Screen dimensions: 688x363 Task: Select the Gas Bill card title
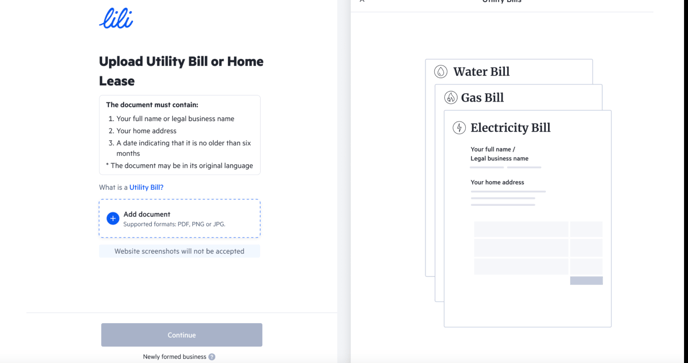(482, 97)
